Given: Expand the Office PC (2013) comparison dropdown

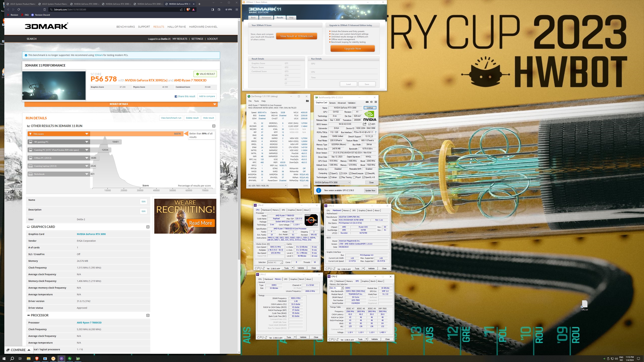Looking at the screenshot, I should click(x=87, y=158).
